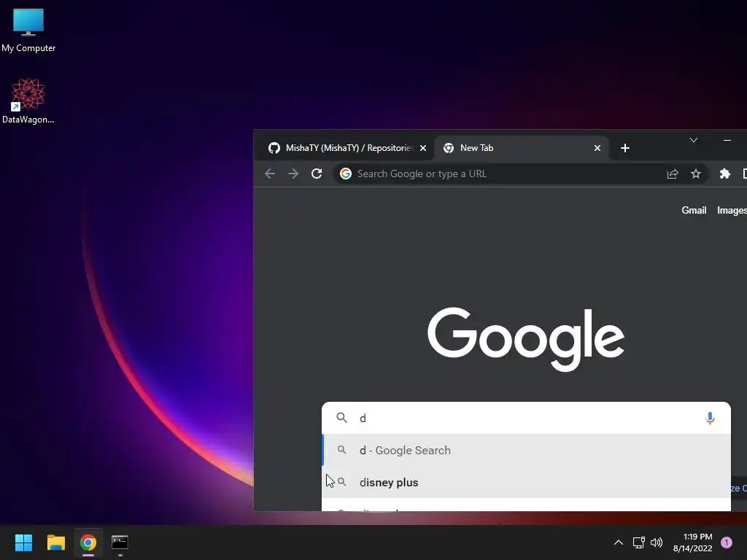The width and height of the screenshot is (747, 560).
Task: Share this page using the share icon
Action: pos(672,174)
